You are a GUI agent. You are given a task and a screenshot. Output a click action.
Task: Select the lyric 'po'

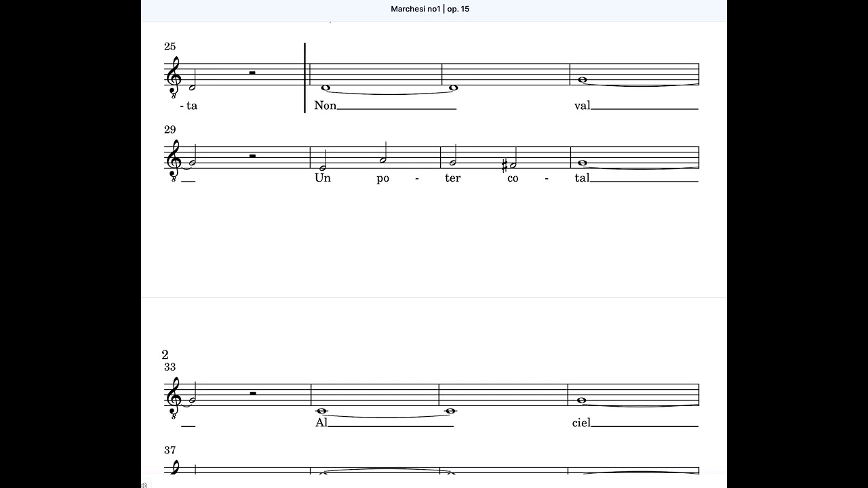tap(383, 179)
